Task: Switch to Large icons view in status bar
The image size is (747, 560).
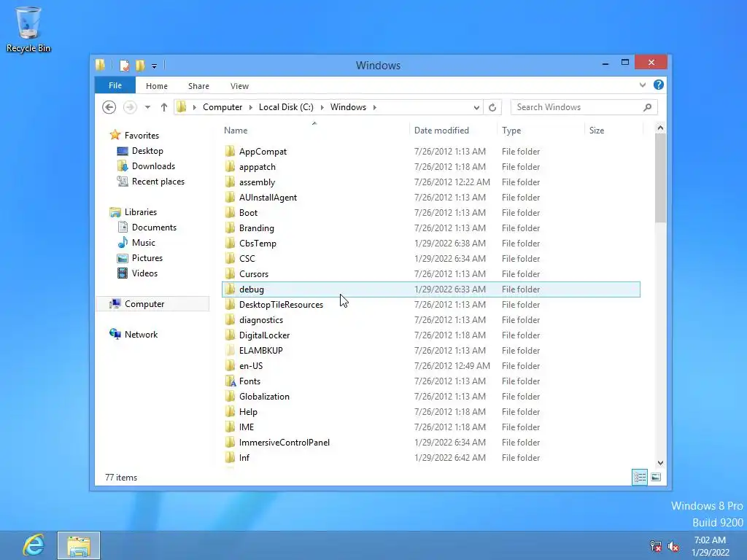Action: coord(656,477)
